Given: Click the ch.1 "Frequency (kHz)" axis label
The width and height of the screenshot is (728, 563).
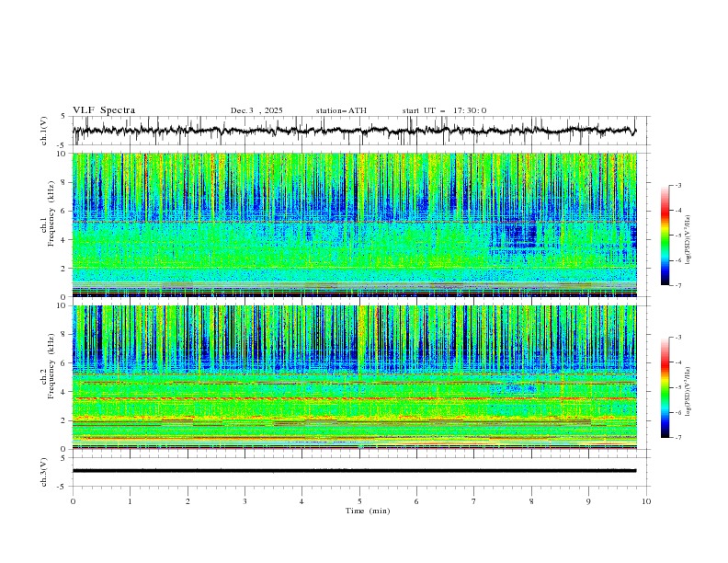Looking at the screenshot, I should tap(51, 213).
